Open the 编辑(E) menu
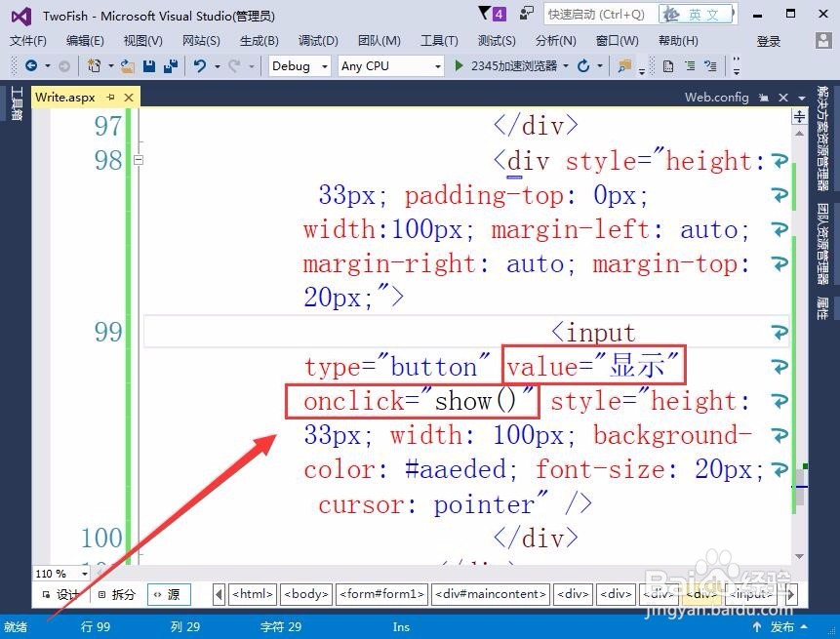Viewport: 840px width, 639px height. pos(85,41)
